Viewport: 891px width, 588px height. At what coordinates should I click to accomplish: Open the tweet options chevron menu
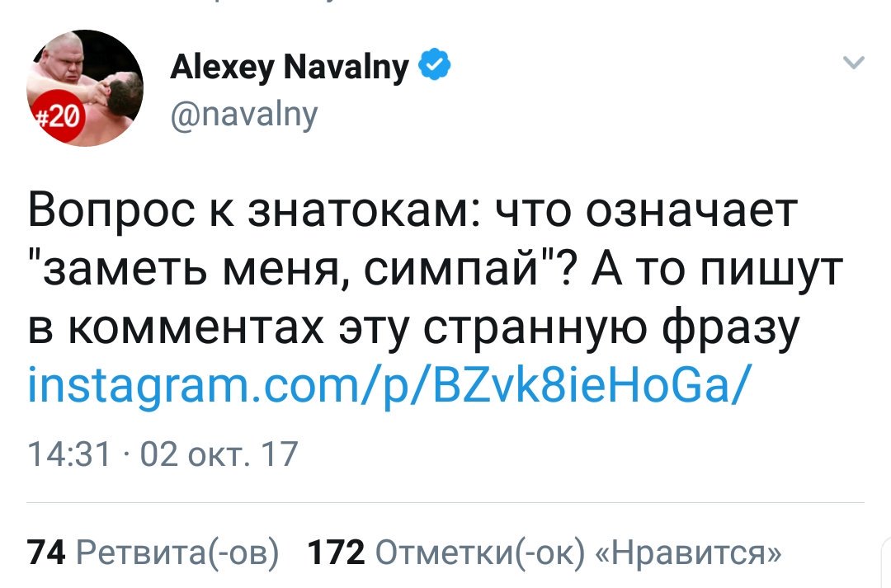click(x=856, y=63)
